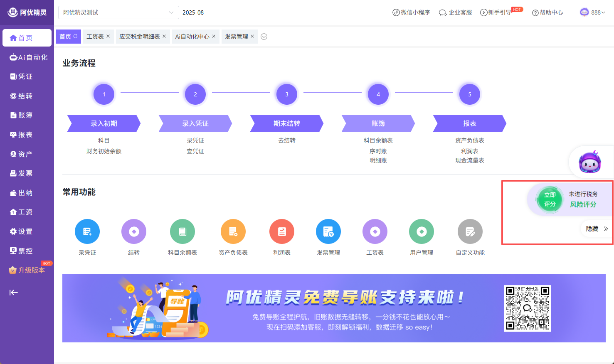This screenshot has width=614, height=364.
Task: Click the QR code in the banner
Action: pyautogui.click(x=528, y=308)
